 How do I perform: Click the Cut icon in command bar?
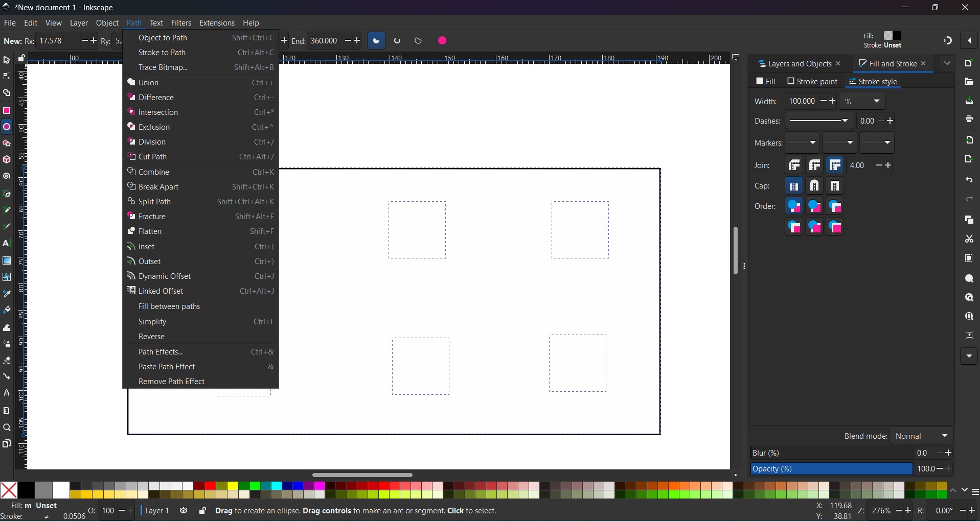tap(969, 239)
